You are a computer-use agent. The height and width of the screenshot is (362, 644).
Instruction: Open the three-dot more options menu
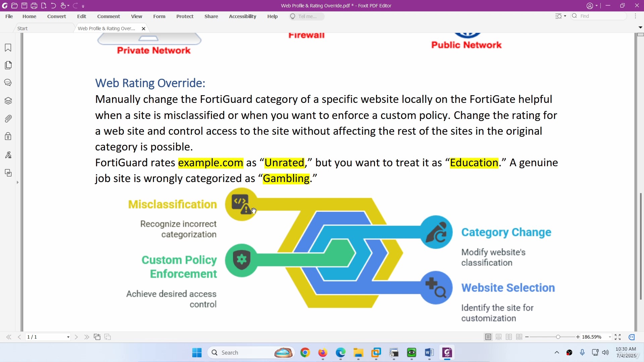click(635, 16)
